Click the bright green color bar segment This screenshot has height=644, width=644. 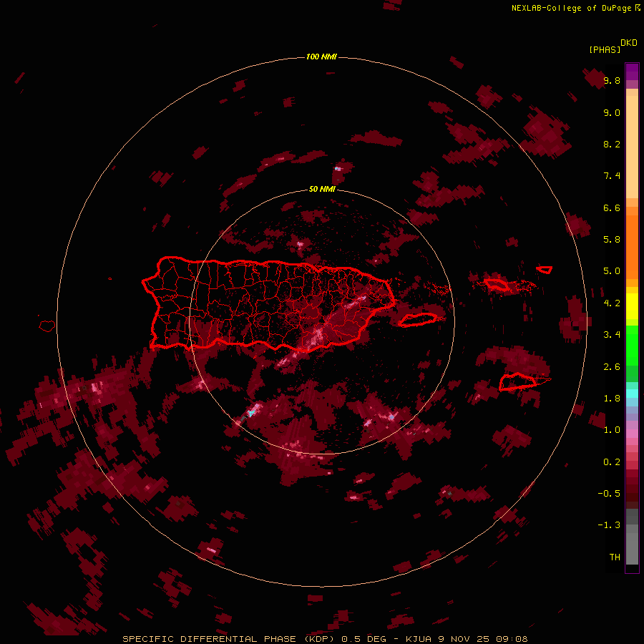[632, 345]
